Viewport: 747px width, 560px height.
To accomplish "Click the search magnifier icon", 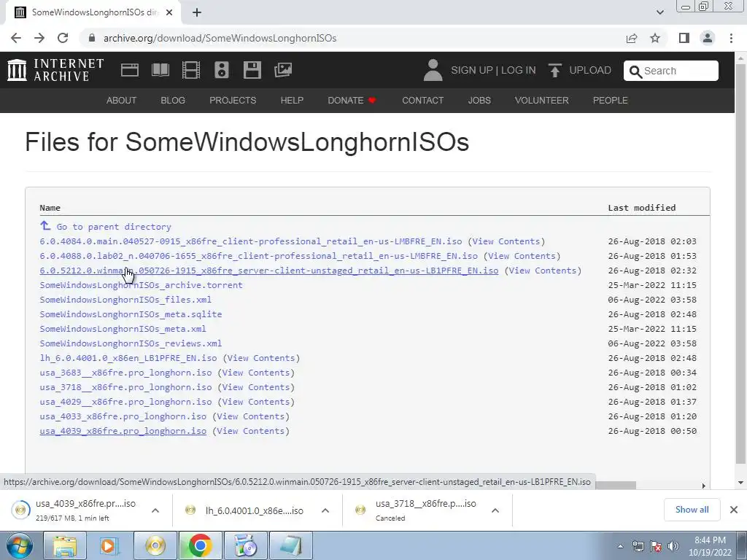I will [635, 71].
